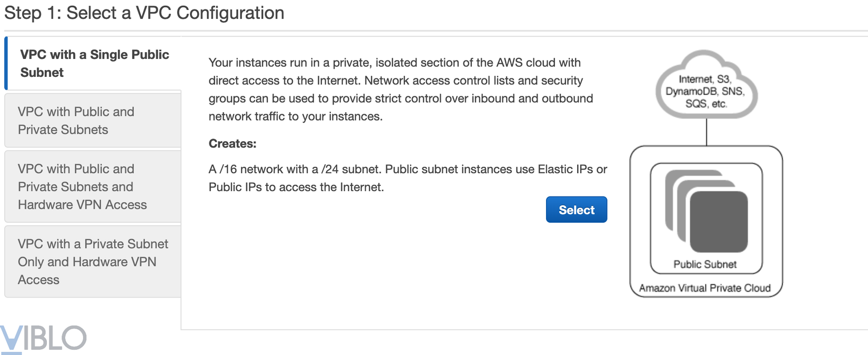
Task: Click the Viblo logo
Action: 43,338
